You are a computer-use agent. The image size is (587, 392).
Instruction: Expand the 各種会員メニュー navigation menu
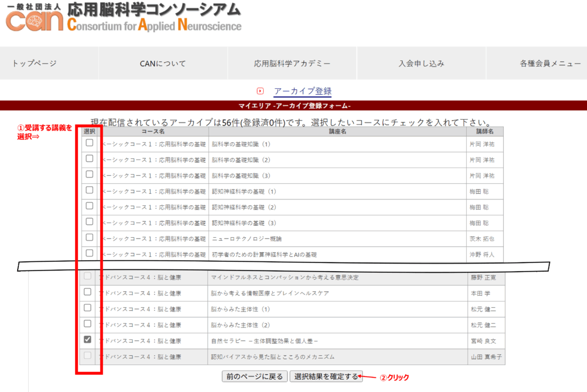coord(550,64)
